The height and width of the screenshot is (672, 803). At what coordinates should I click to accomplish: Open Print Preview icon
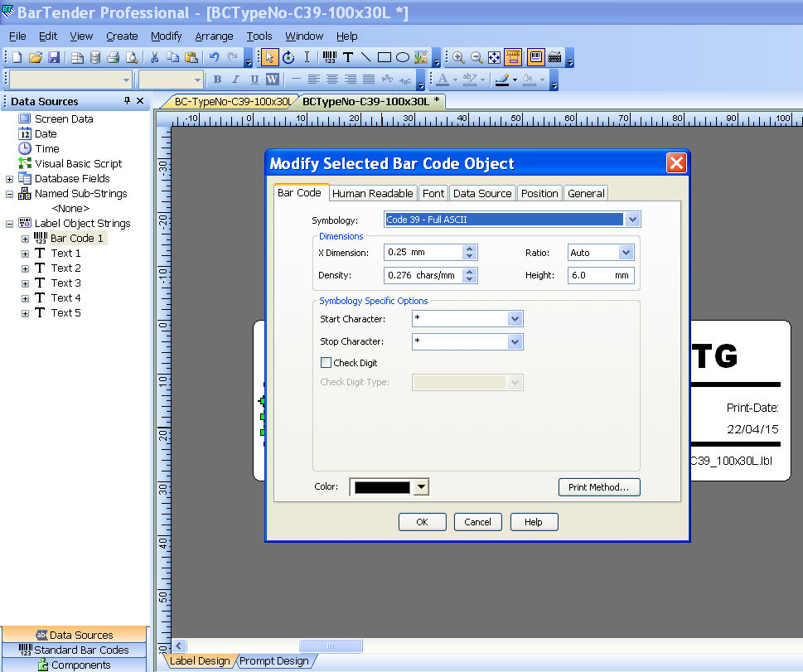coord(132,57)
